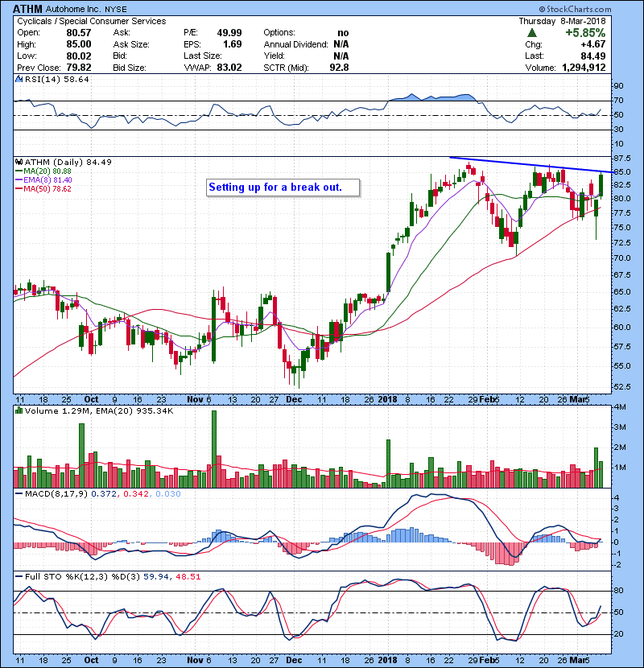
Task: Click the Oct label on the price chart date axis
Action: [x=91, y=400]
